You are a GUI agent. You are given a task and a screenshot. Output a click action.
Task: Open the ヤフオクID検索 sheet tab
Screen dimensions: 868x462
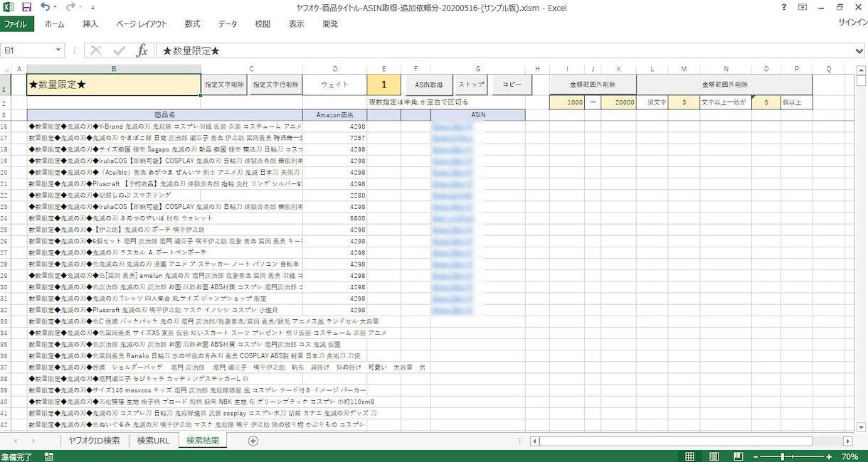[x=95, y=441]
